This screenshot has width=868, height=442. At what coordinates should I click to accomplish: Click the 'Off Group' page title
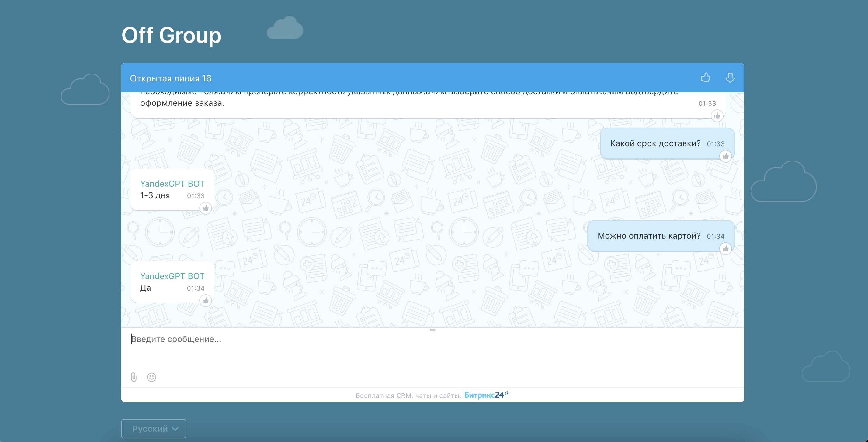click(x=171, y=35)
